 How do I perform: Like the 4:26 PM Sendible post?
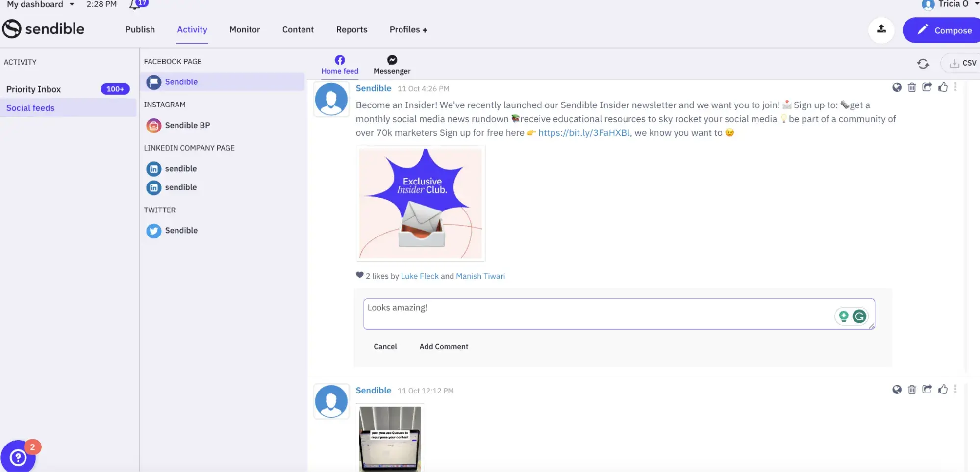944,87
